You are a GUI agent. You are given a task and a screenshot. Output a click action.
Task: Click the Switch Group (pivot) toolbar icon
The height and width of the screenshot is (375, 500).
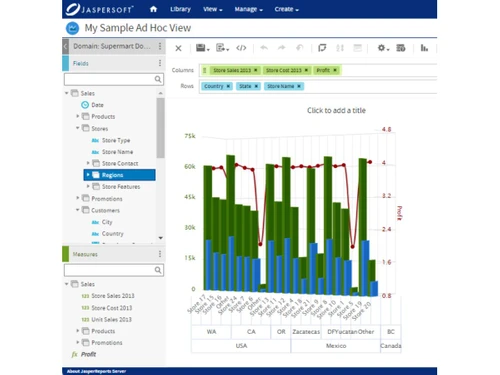(x=322, y=48)
